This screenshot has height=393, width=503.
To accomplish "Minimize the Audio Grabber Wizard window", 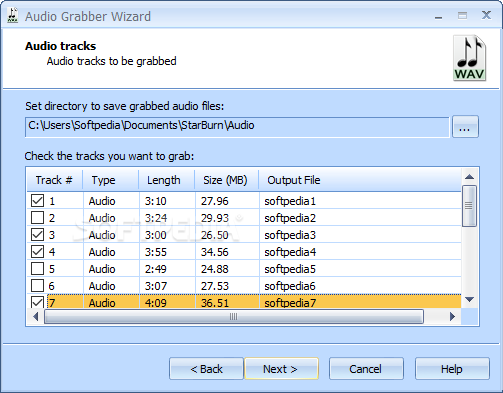I will pos(439,16).
